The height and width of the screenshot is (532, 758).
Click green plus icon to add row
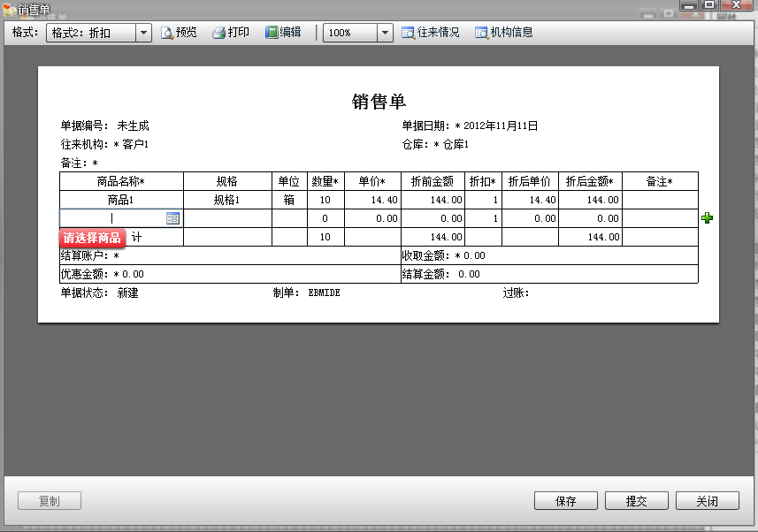708,218
